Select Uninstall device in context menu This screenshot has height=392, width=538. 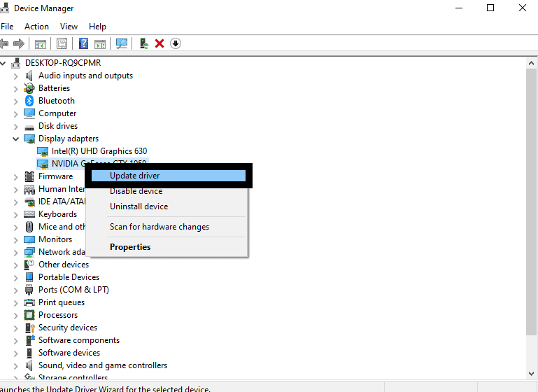point(167,206)
